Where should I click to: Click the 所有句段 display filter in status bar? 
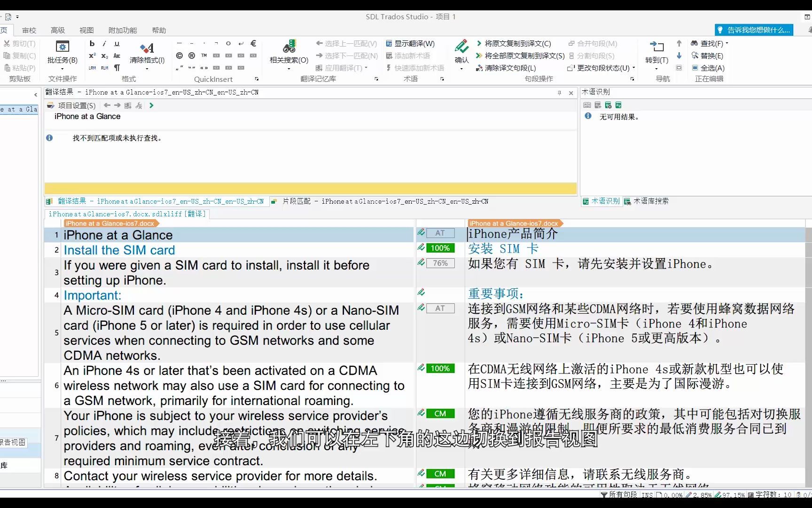pos(619,494)
